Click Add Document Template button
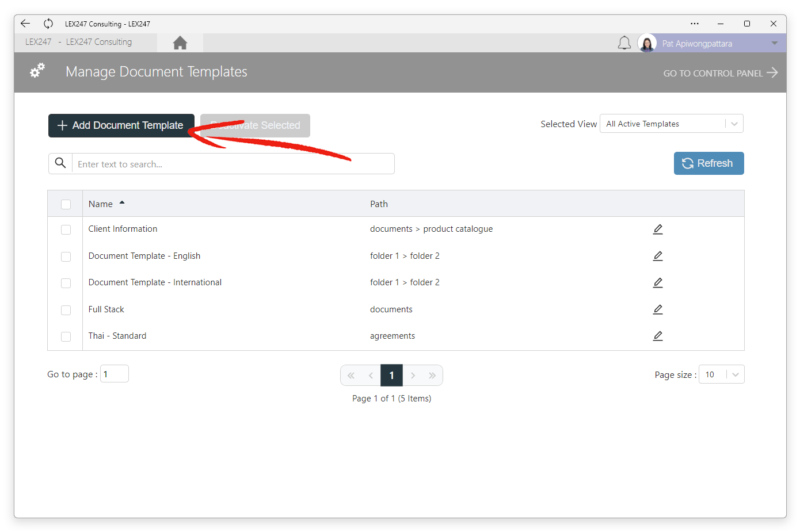The width and height of the screenshot is (800, 532). pos(121,125)
